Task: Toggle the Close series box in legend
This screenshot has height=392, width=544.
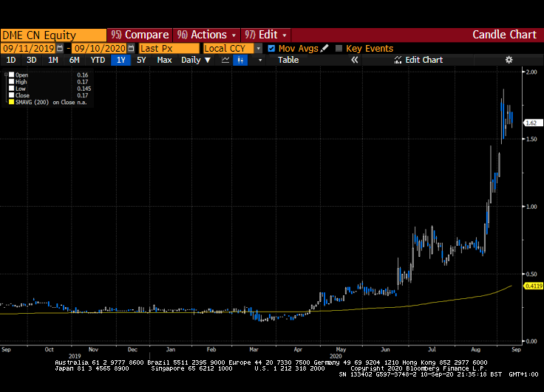Action: click(x=11, y=95)
